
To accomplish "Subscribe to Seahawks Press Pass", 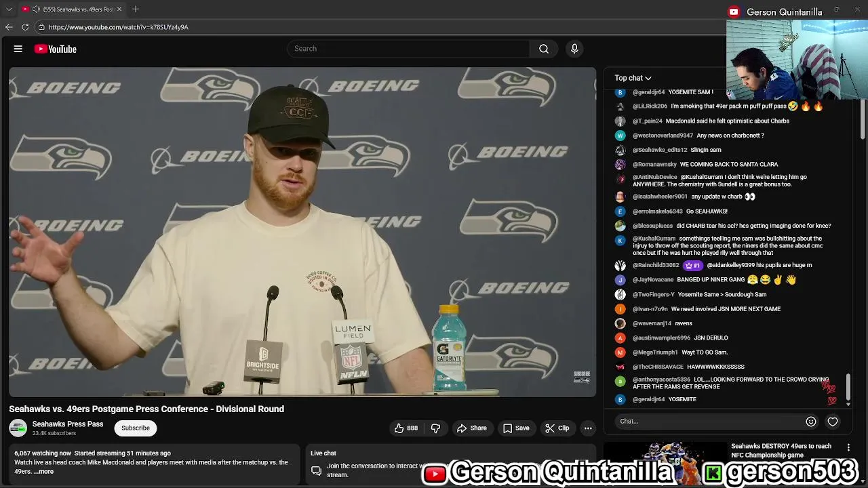I will coord(136,428).
